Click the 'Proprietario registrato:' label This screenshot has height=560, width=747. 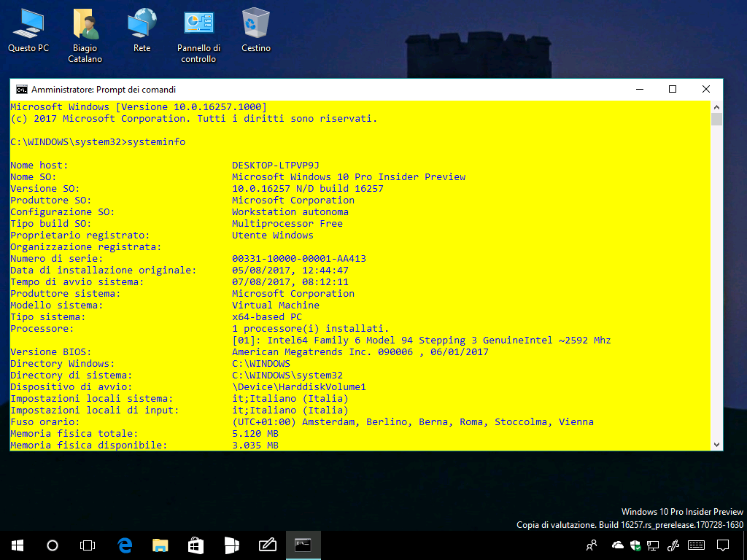coord(80,236)
